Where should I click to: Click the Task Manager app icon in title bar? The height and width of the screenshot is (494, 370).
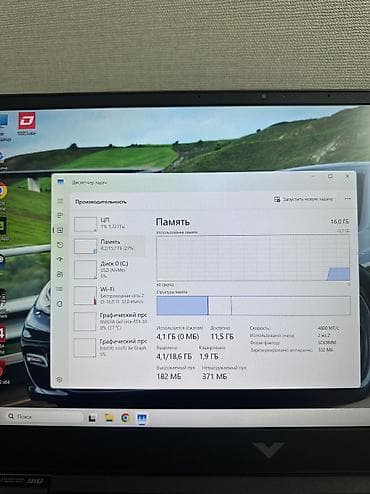coord(60,182)
